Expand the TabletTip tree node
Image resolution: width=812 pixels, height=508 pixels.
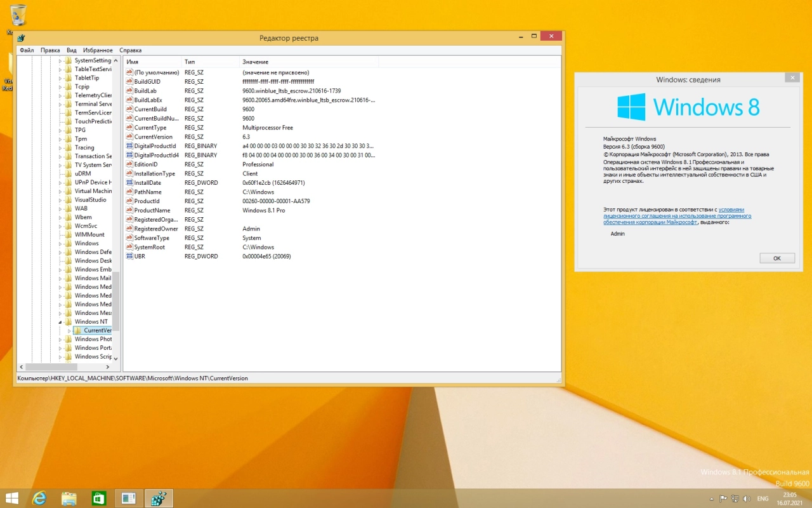click(61, 78)
